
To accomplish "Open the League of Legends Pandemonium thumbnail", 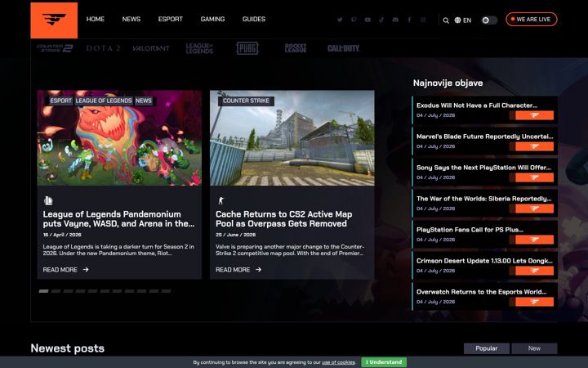I will (x=119, y=138).
